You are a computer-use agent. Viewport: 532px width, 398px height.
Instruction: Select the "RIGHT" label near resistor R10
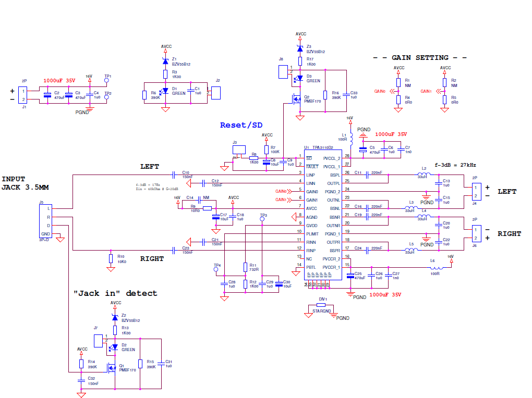point(152,259)
